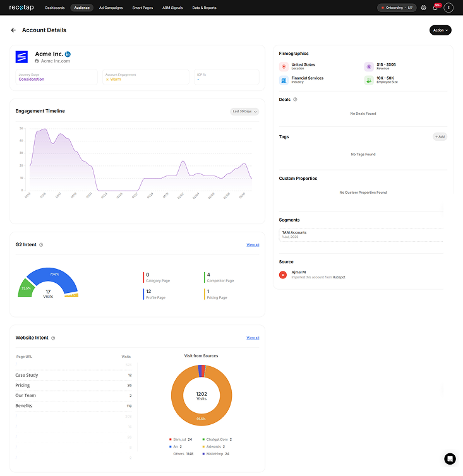Image resolution: width=463 pixels, height=476 pixels.
Task: Click the Deals info icon
Action: [x=296, y=100]
